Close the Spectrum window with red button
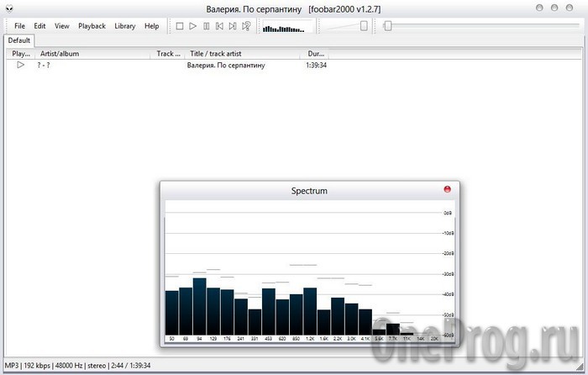The image size is (588, 375). pyautogui.click(x=447, y=189)
